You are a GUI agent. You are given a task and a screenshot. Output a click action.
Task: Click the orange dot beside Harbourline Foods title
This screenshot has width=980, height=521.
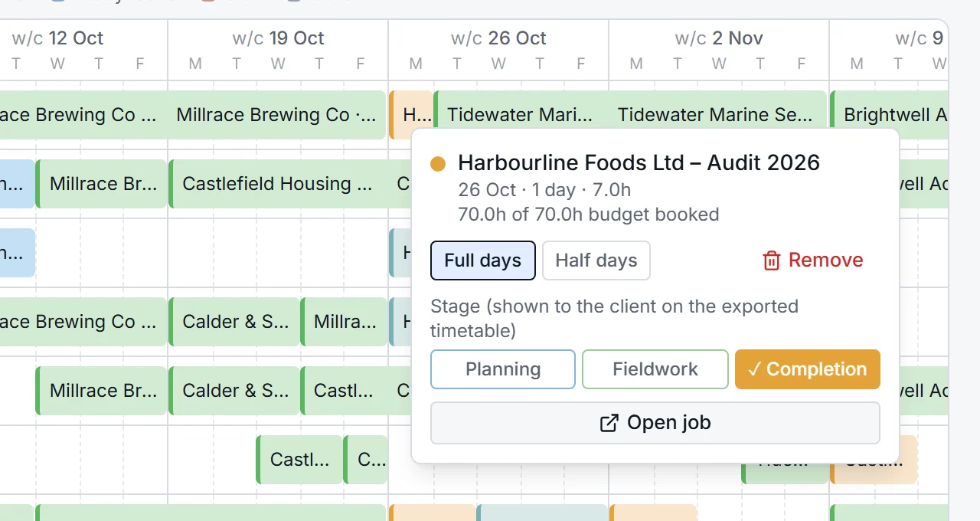pyautogui.click(x=438, y=163)
